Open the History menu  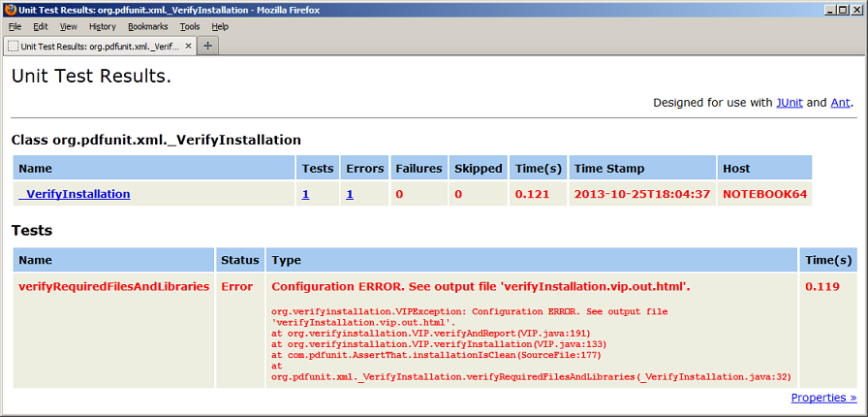(102, 26)
